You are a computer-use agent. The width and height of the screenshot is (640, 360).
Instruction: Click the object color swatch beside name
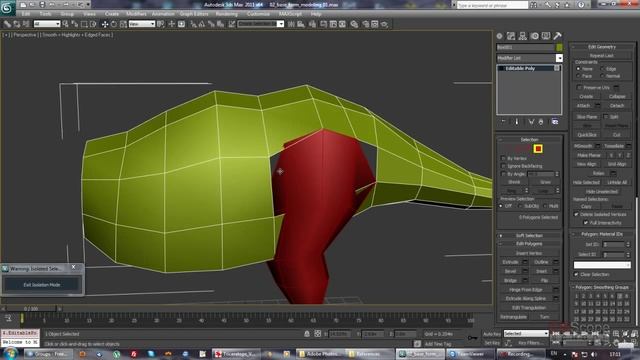pyautogui.click(x=559, y=47)
